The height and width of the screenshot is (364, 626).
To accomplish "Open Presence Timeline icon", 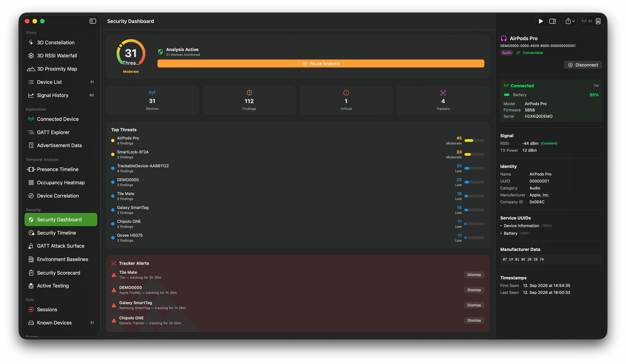I will click(x=31, y=169).
